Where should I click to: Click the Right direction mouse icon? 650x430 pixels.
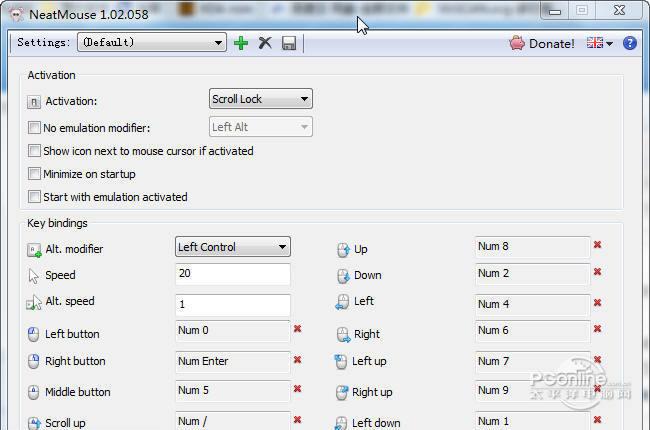pos(344,335)
